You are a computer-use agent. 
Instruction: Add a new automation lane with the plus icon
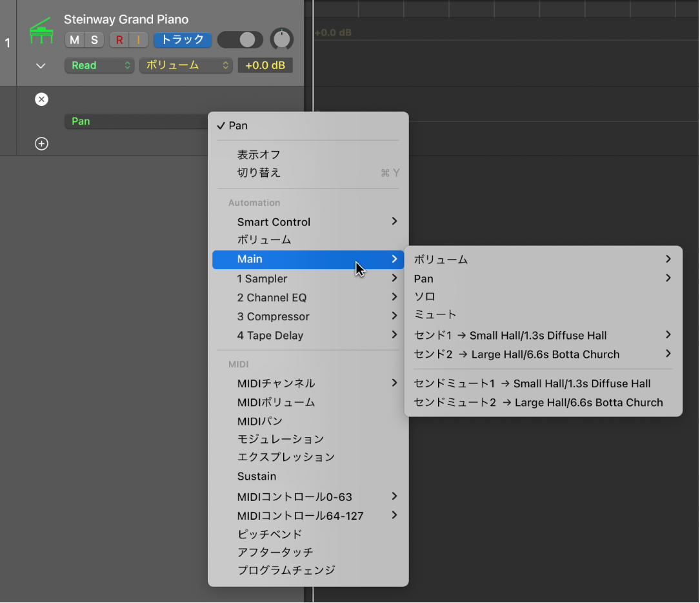(x=41, y=143)
